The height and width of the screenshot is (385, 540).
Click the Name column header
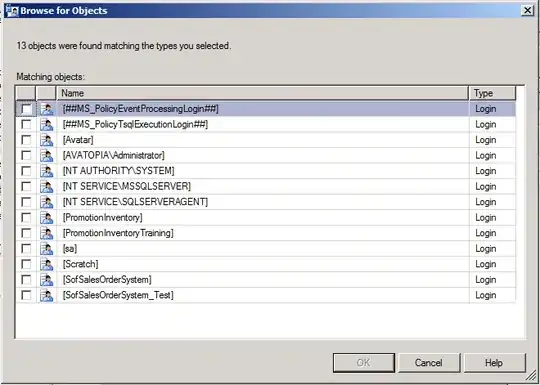[x=263, y=93]
